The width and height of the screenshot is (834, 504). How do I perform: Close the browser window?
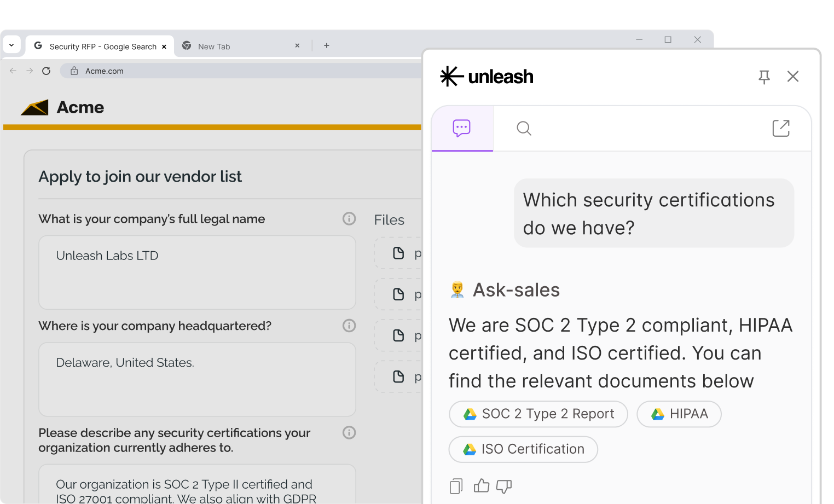click(x=698, y=39)
